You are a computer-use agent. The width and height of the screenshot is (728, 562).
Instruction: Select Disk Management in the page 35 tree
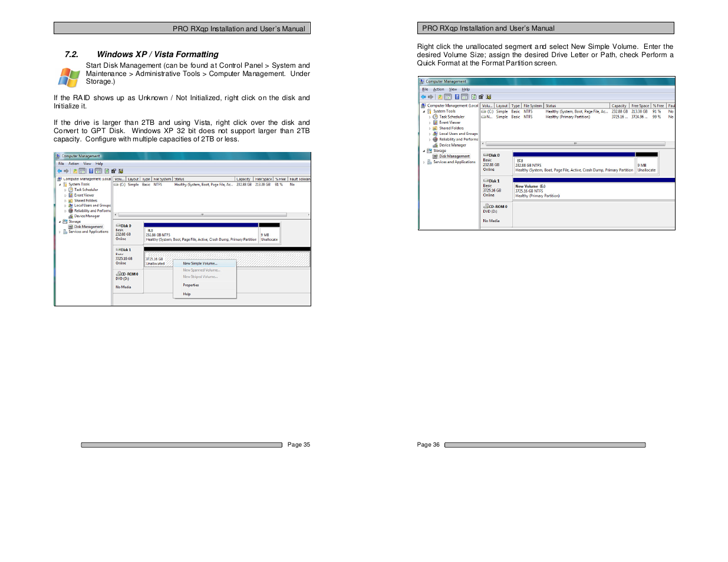click(88, 227)
